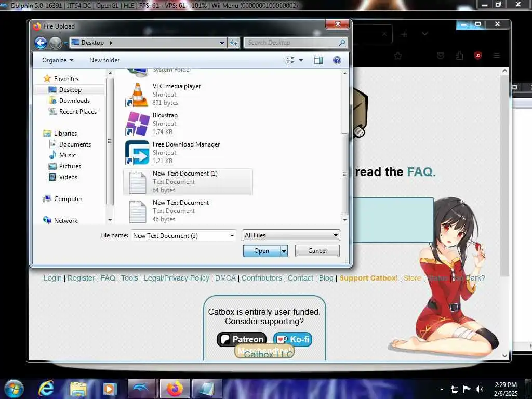Image resolution: width=532 pixels, height=399 pixels.
Task: Open a new Firefox tab with plus icon
Action: [404, 34]
